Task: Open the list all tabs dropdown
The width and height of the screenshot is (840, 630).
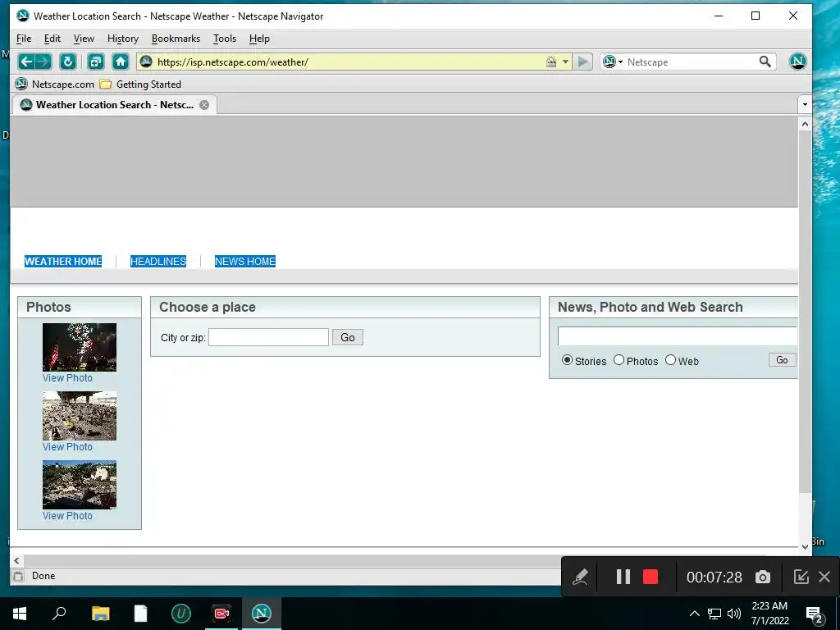Action: point(805,105)
